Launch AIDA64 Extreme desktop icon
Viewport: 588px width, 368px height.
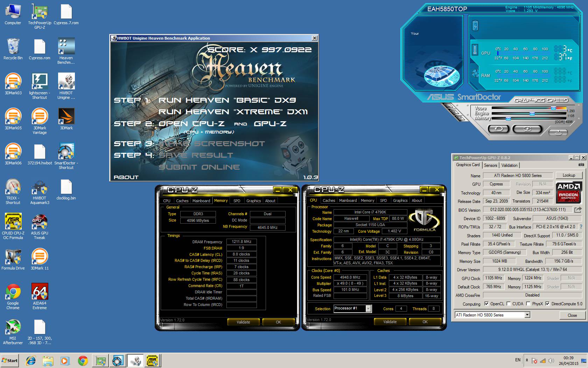pos(40,297)
